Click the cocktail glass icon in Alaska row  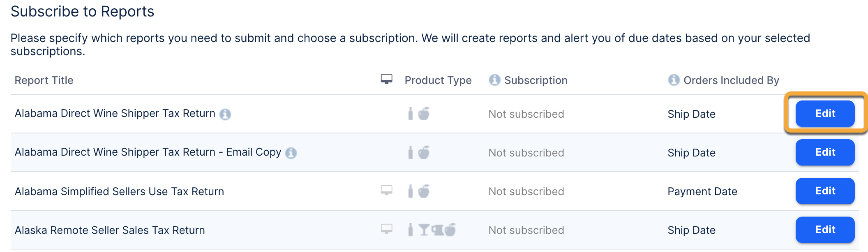point(424,230)
